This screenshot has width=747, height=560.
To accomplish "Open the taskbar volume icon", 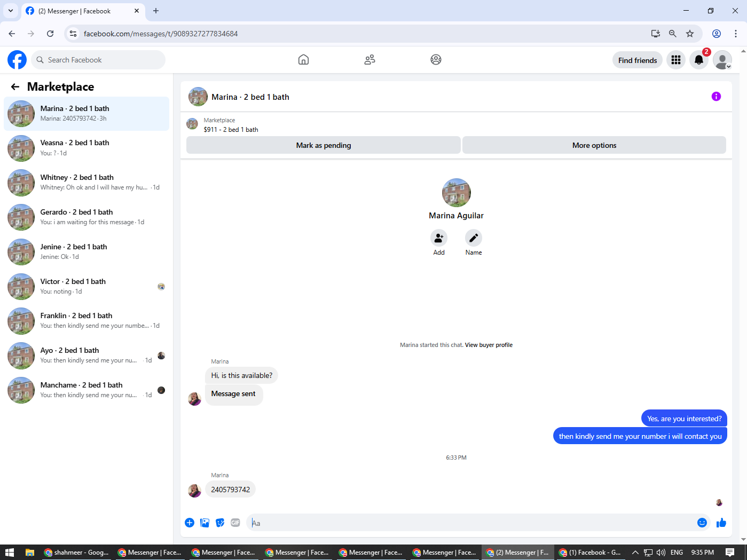I will [x=661, y=553].
